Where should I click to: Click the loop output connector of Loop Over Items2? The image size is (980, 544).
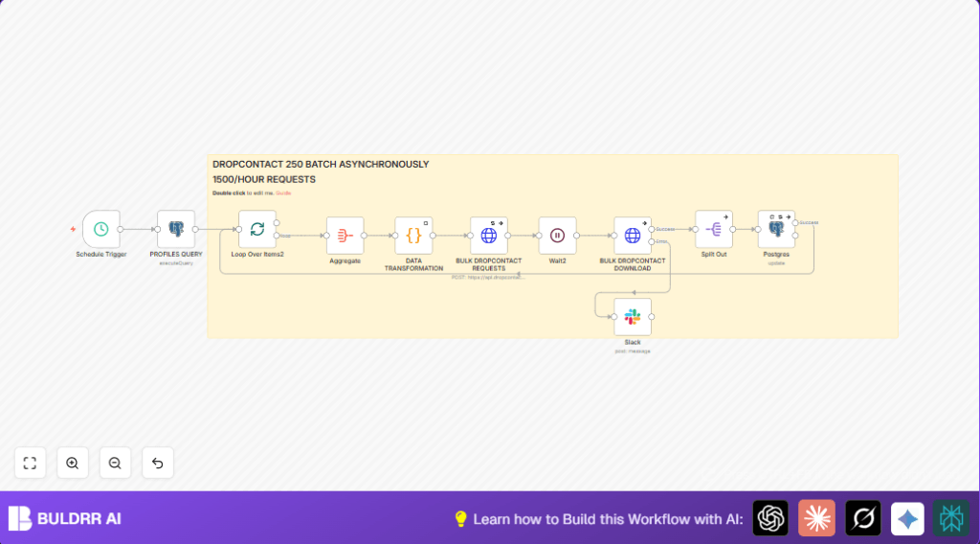[277, 236]
